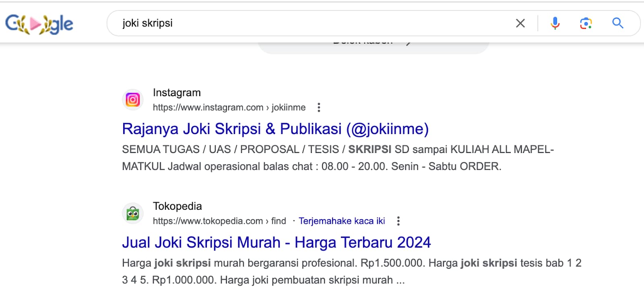This screenshot has width=644, height=306.
Task: Click the Tokopedia site name
Action: (x=177, y=206)
